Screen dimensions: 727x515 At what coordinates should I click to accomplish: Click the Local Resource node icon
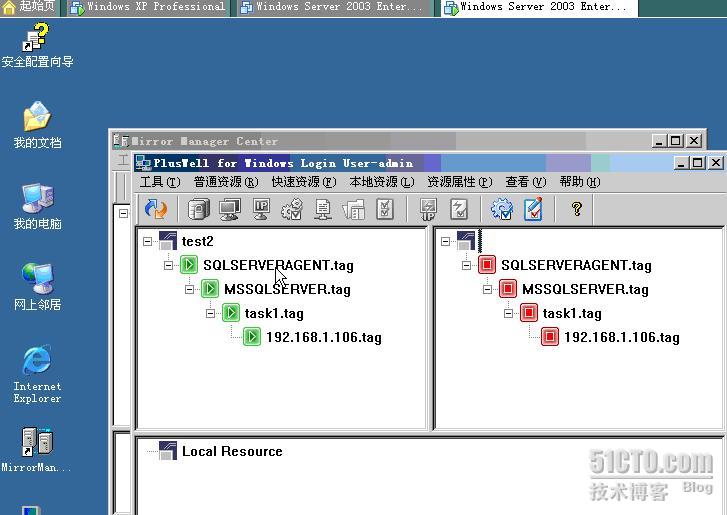[x=167, y=451]
